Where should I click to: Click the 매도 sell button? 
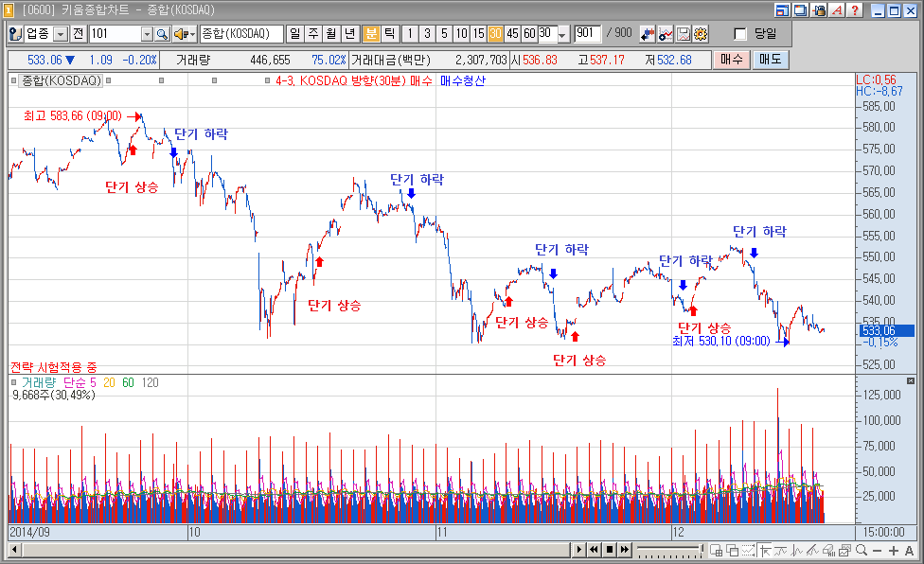tap(771, 60)
